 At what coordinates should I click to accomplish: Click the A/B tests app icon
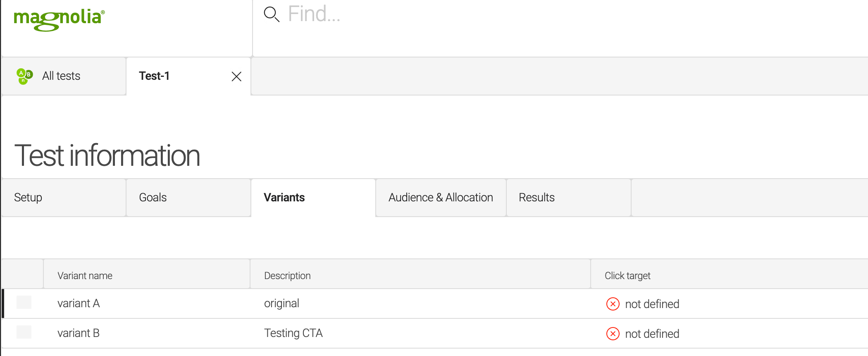tap(24, 76)
